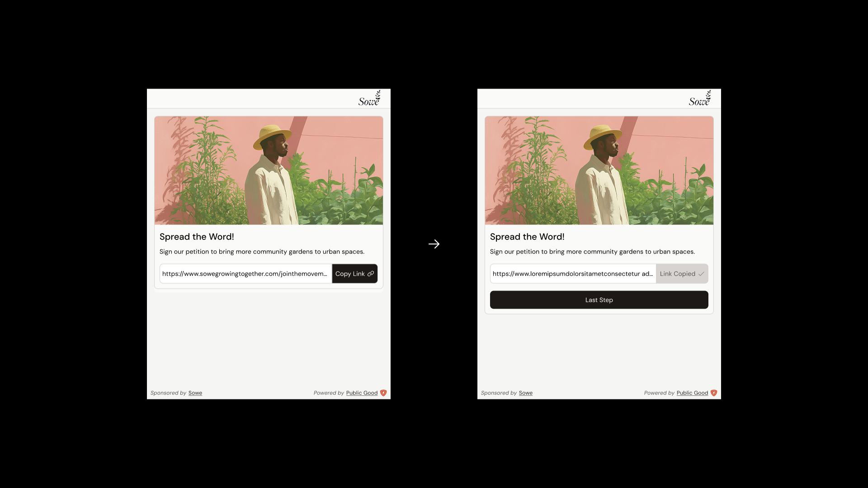Click the gardener image in left panel

pos(269,170)
